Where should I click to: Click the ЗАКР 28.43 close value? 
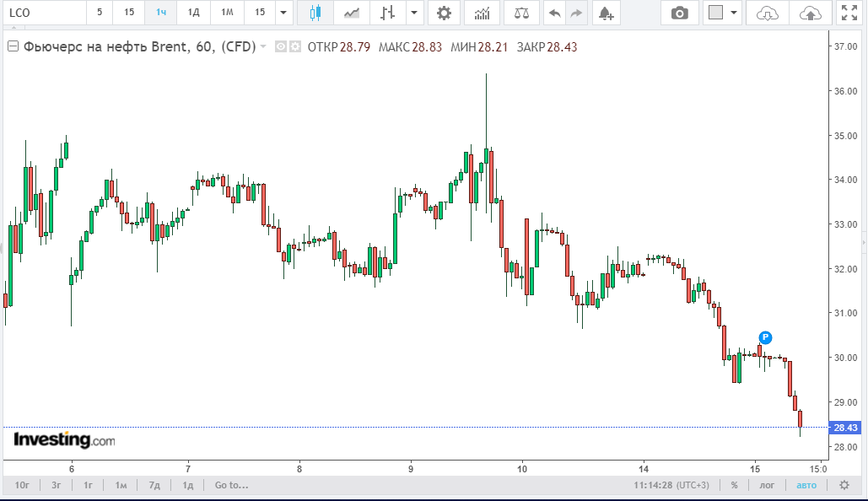547,47
